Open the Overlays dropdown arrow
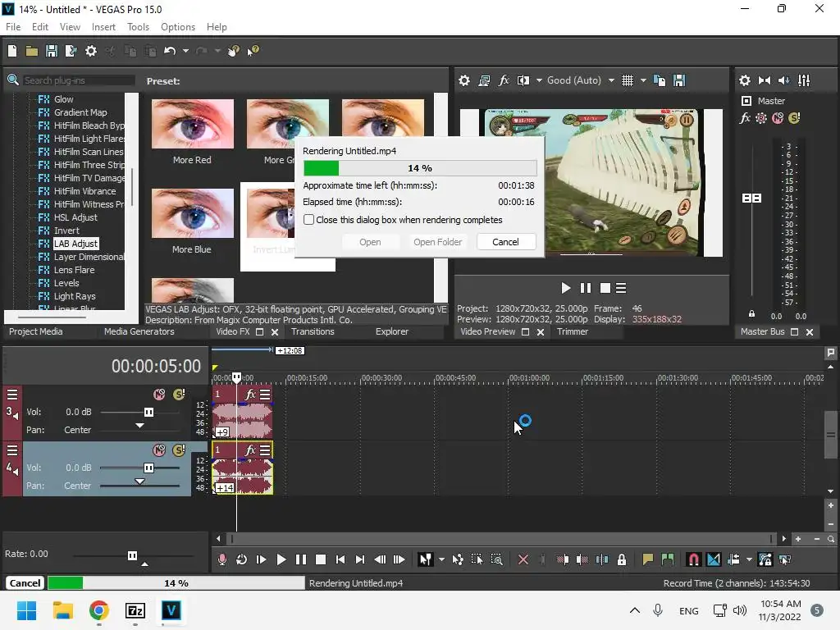 coord(643,80)
